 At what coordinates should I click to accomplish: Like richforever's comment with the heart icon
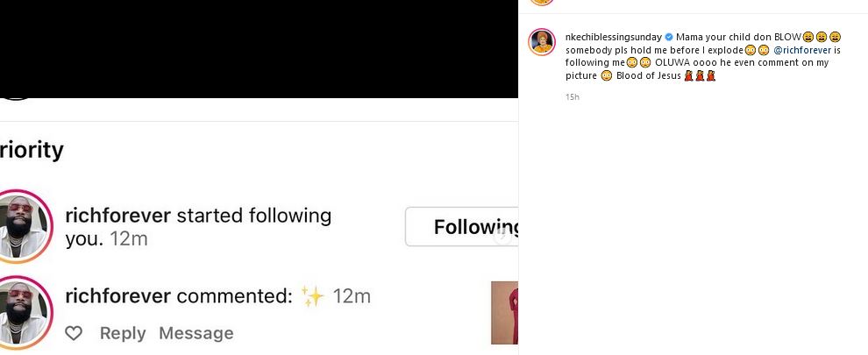[x=75, y=333]
